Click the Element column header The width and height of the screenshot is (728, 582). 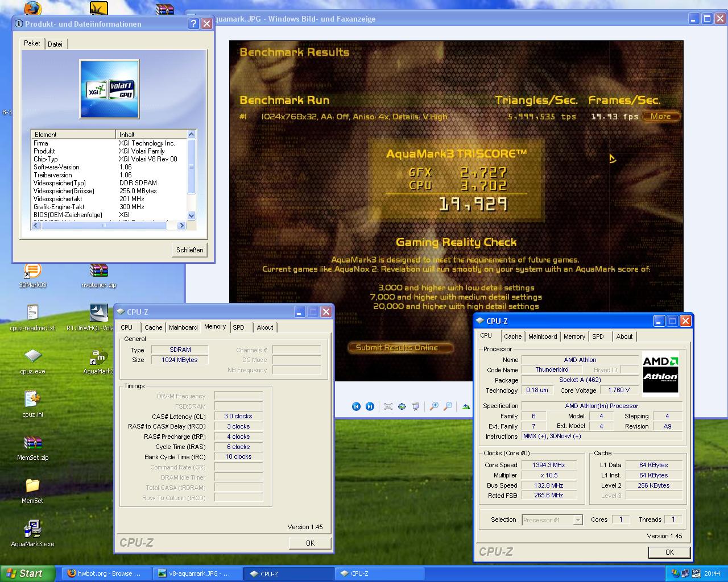[73, 135]
